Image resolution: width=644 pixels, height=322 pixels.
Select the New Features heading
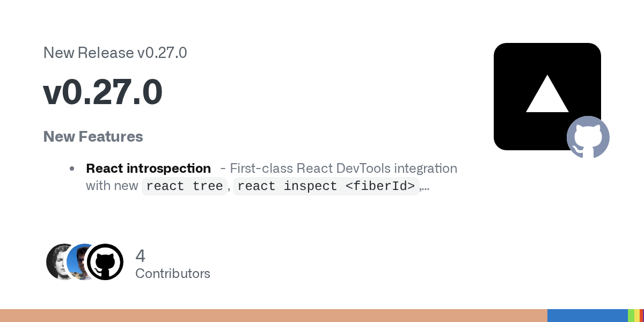[x=93, y=136]
